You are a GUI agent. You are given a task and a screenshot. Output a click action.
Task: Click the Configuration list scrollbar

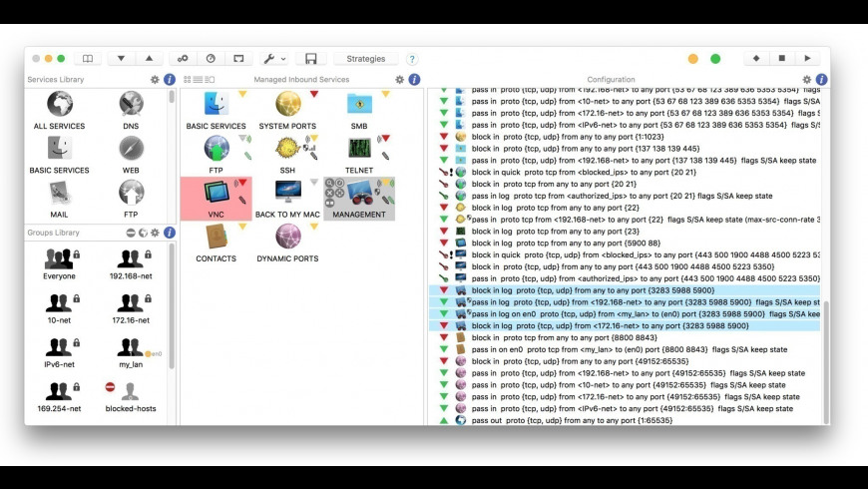pyautogui.click(x=826, y=362)
